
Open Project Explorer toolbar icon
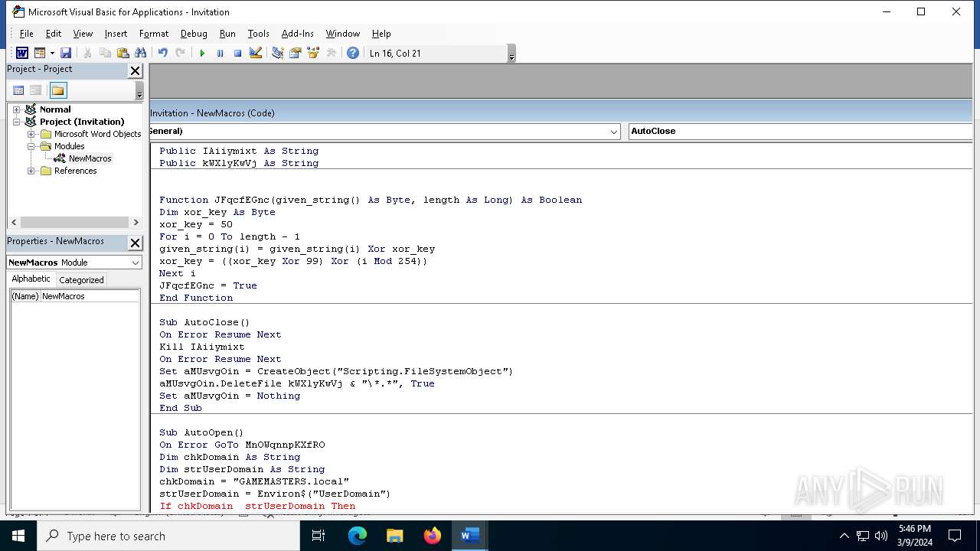coord(277,53)
